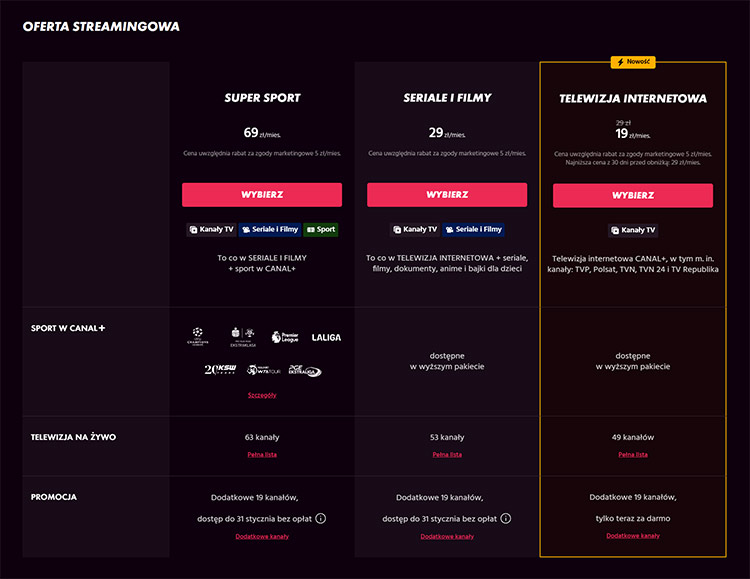Click the Nowość badge on highlighted plan
The image size is (750, 579).
click(633, 62)
